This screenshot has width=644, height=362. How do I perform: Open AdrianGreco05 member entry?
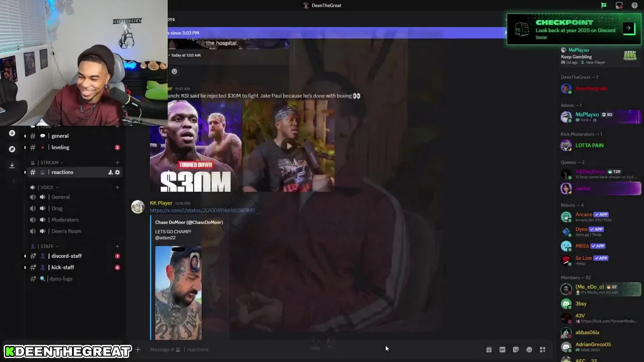pyautogui.click(x=600, y=346)
